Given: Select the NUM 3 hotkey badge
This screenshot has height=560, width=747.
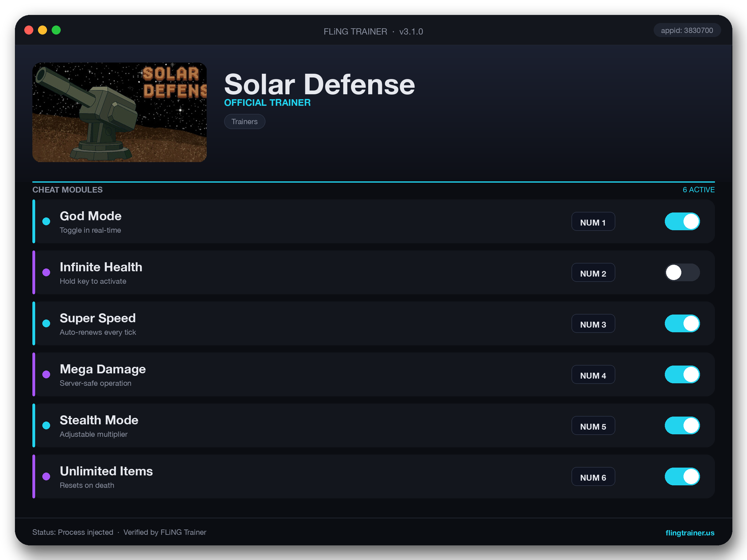Looking at the screenshot, I should 593,323.
